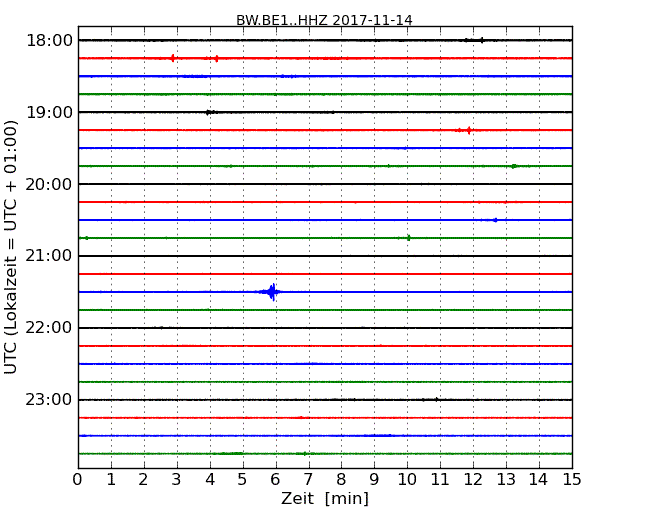Click x-axis tick label 7
This screenshot has width=650, height=520.
point(308,480)
